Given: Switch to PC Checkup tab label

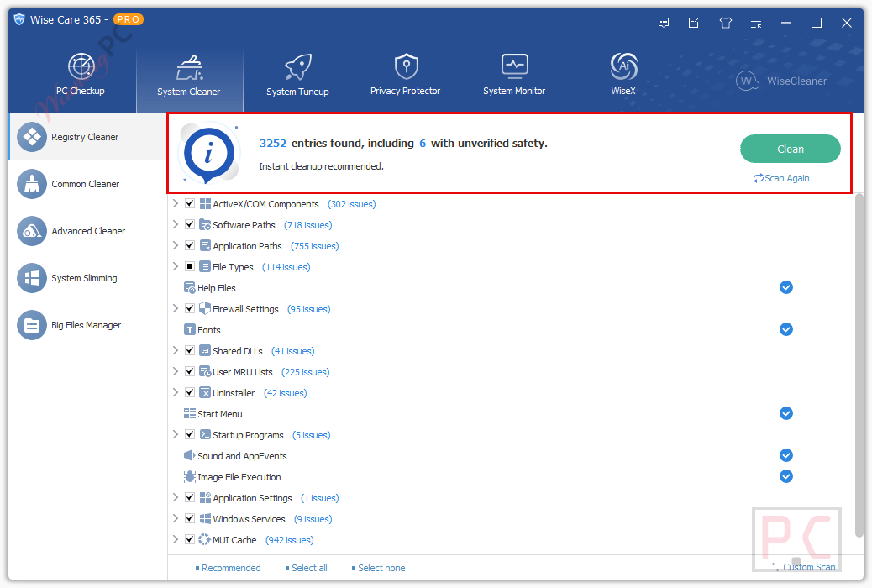Looking at the screenshot, I should (81, 91).
